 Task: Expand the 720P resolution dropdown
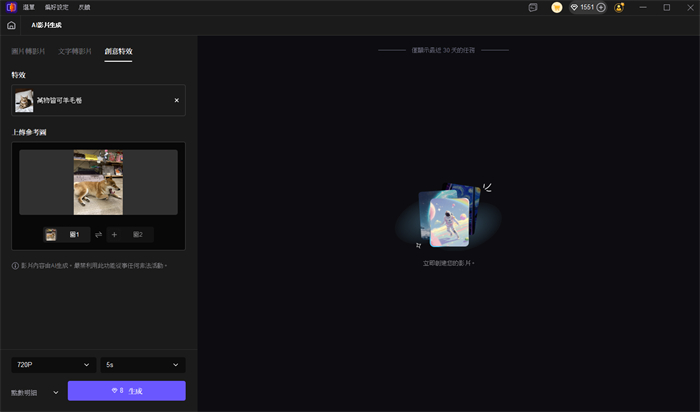click(54, 365)
